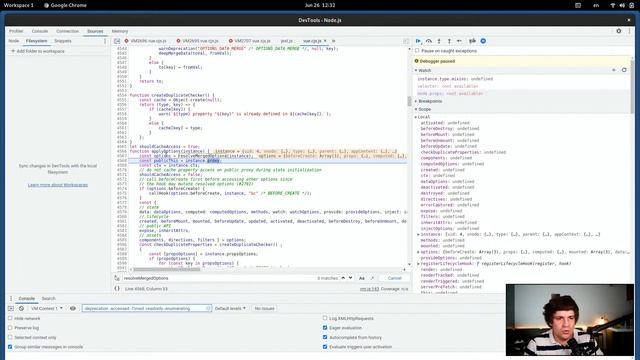
Task: Collapse the Watch section
Action: click(422, 70)
